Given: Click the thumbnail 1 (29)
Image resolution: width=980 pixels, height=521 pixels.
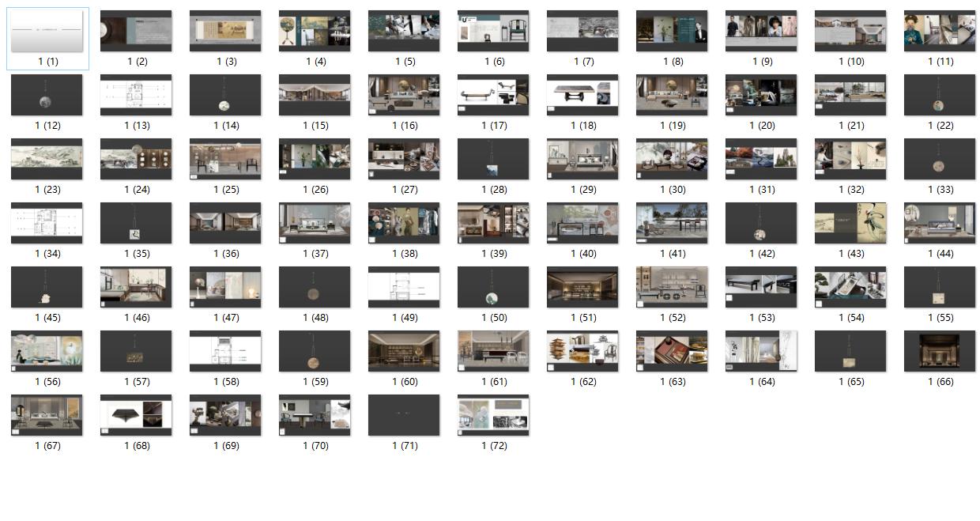Looking at the screenshot, I should [x=582, y=159].
